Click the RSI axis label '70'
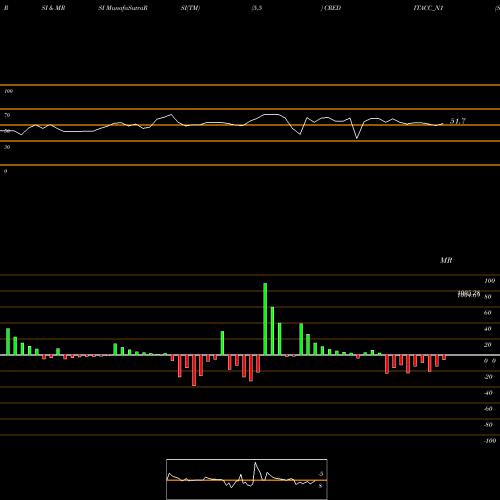500x500 pixels. [x=7, y=115]
